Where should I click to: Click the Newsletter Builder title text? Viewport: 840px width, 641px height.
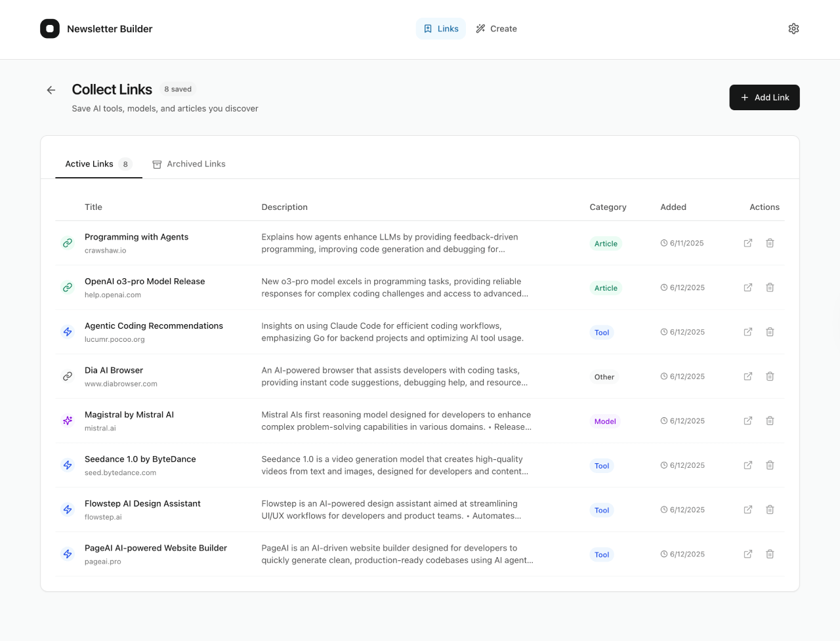tap(110, 29)
